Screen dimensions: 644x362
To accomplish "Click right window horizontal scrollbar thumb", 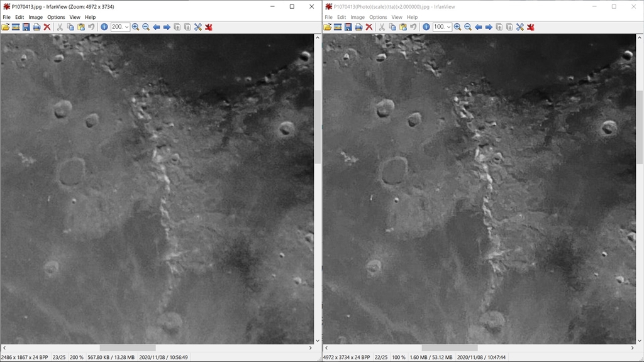I will point(449,348).
